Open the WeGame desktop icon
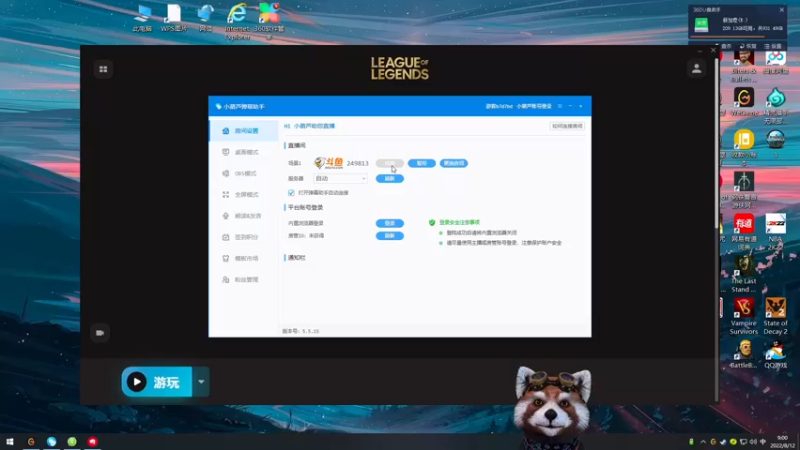Image resolution: width=800 pixels, height=450 pixels. [744, 102]
